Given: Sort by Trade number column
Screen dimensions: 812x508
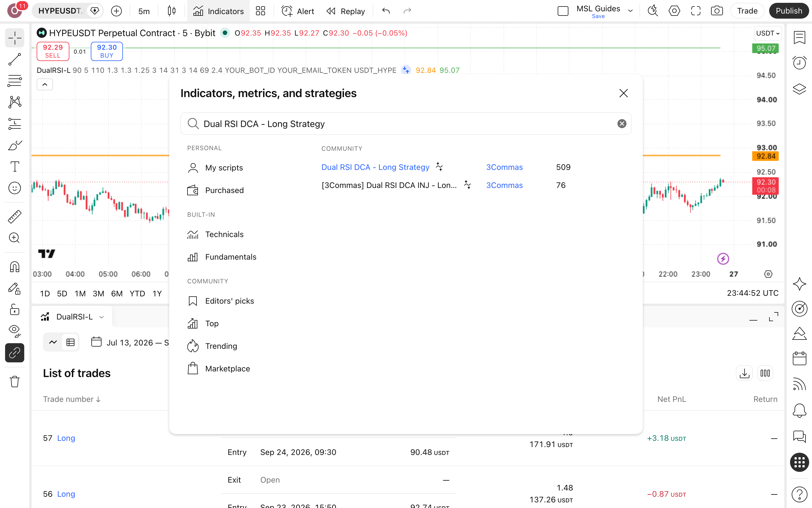Looking at the screenshot, I should click(72, 399).
